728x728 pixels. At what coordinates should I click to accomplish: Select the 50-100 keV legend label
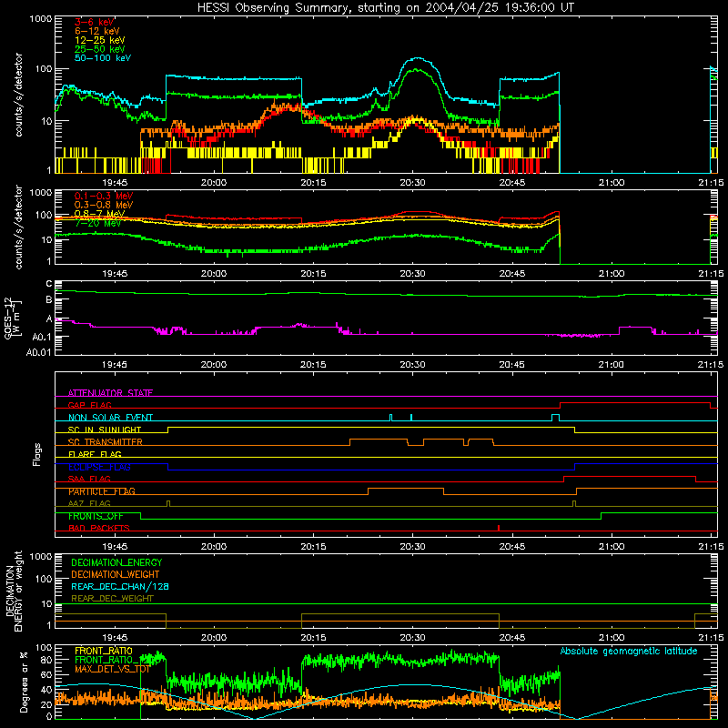tap(103, 58)
